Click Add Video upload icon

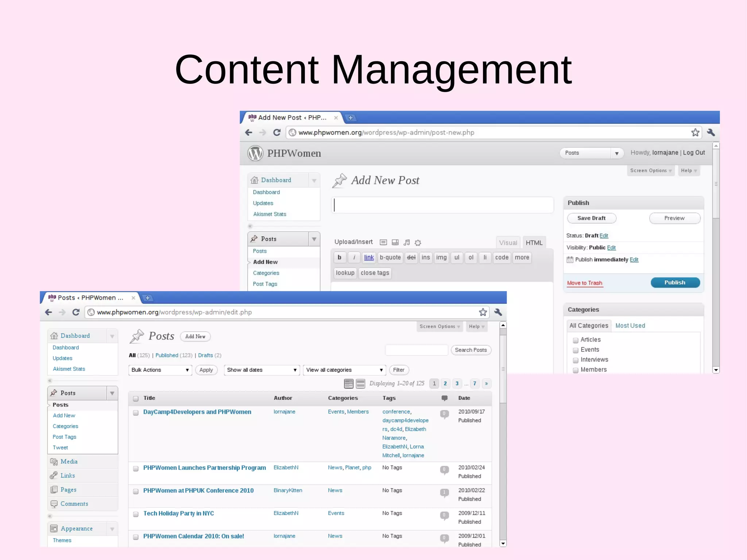395,242
